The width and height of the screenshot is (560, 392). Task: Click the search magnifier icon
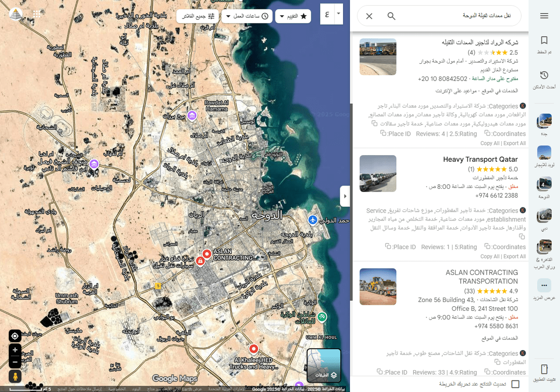coord(391,16)
